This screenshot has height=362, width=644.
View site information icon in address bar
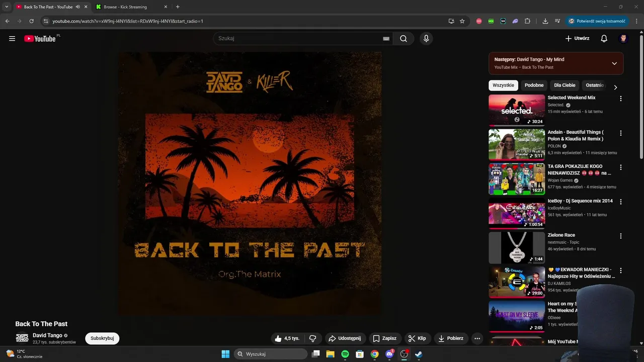(46, 21)
